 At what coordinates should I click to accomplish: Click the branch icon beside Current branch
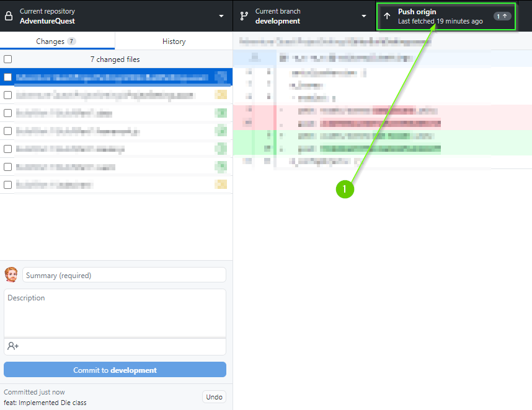click(244, 16)
